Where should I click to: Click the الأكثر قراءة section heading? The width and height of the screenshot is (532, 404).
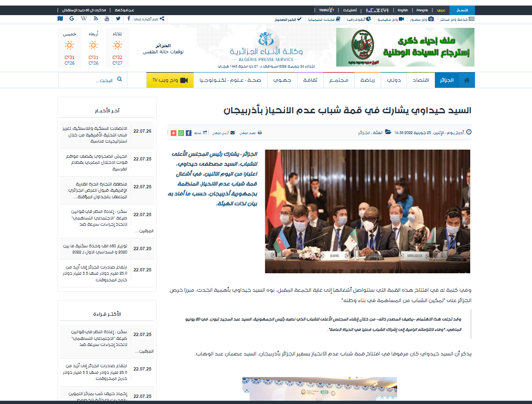click(x=107, y=314)
